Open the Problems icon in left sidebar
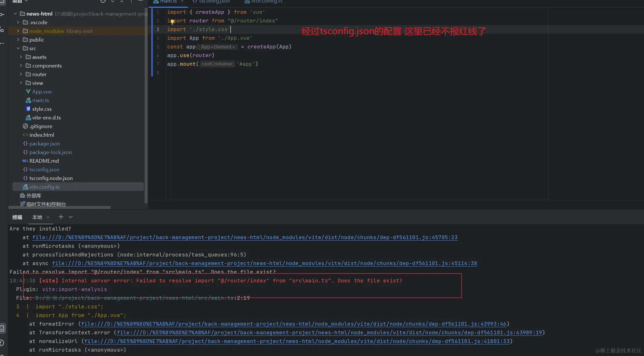Screen dimensions: 644x356 coord(2,343)
